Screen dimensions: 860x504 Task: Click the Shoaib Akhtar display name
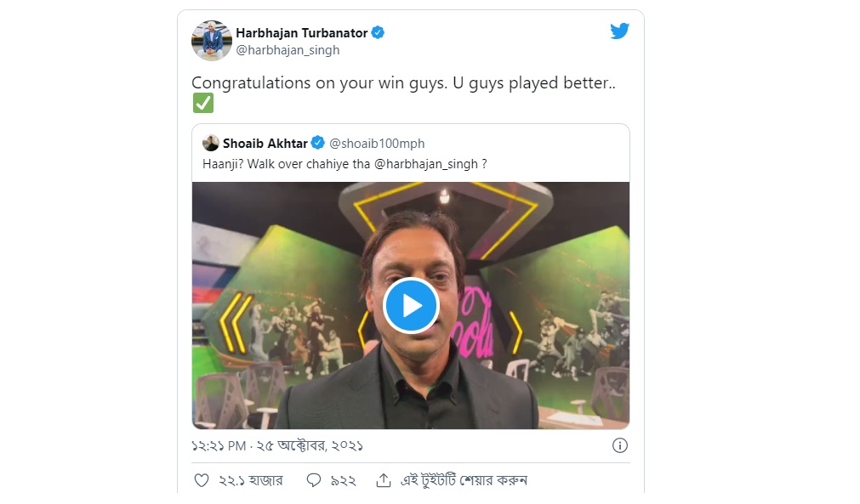265,144
